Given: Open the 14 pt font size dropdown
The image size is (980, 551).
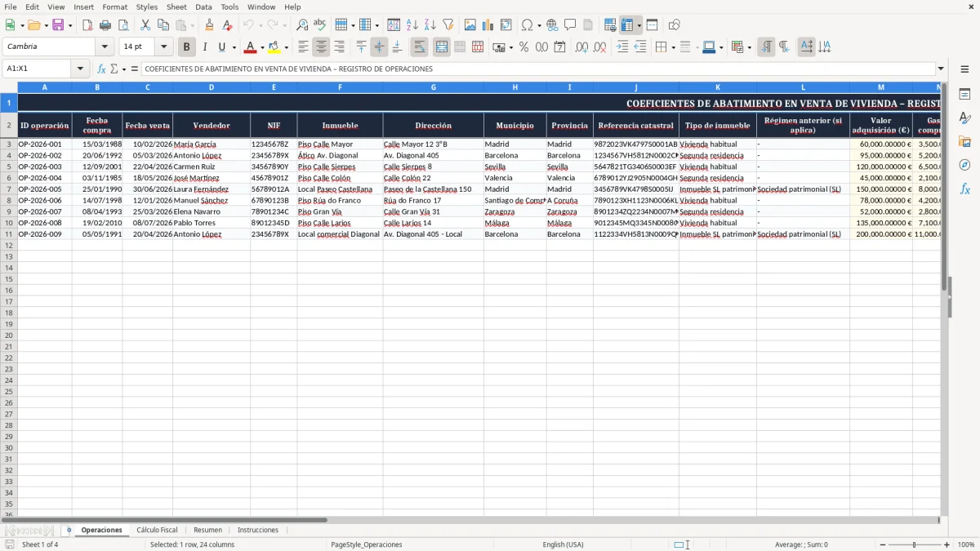Looking at the screenshot, I should tap(163, 47).
